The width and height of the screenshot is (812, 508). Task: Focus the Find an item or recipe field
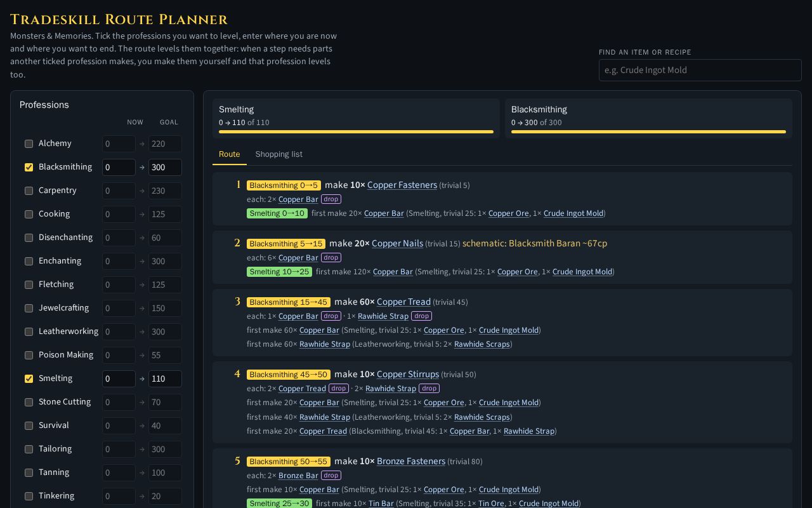point(700,70)
